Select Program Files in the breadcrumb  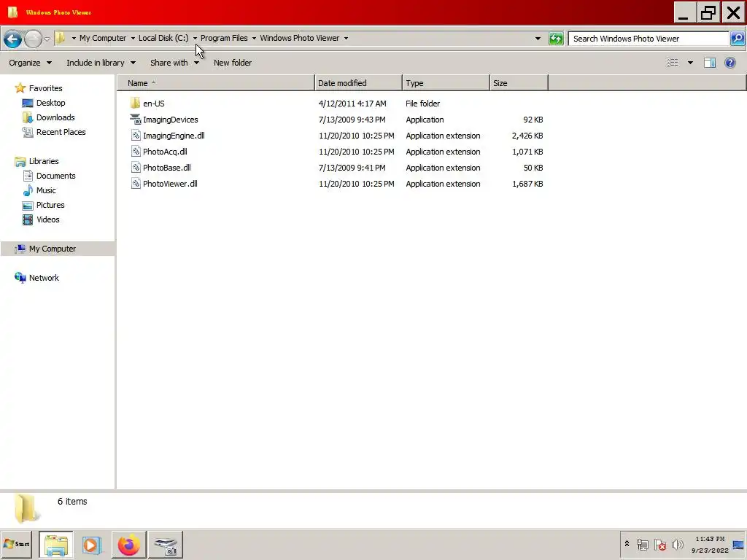coord(224,38)
